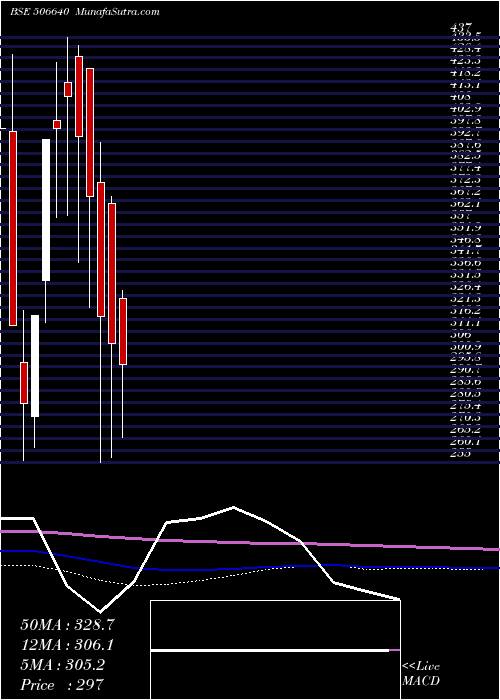500x700 pixels.
Task: Click the 300.9 price axis label
Action: [x=466, y=347]
